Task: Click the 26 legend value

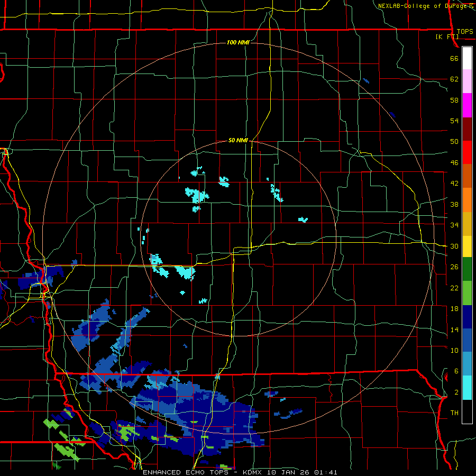Action: coord(454,267)
